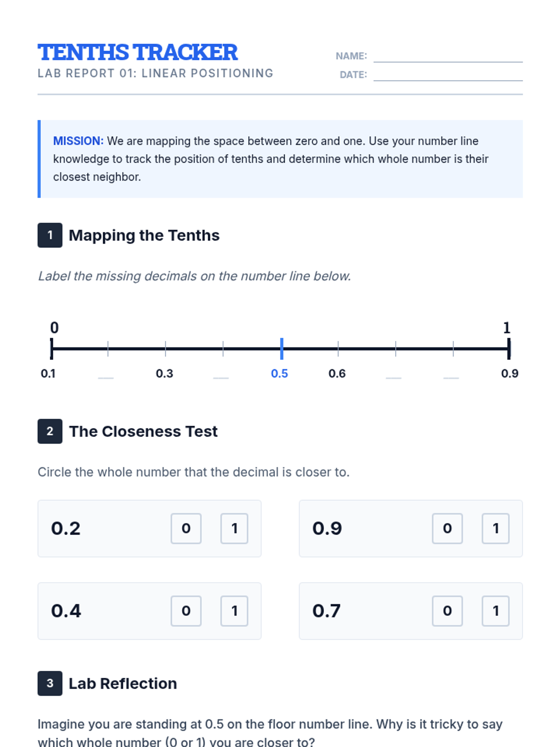This screenshot has width=560, height=747.
Task: Choose 1 for decimal 0.9
Action: (x=496, y=529)
